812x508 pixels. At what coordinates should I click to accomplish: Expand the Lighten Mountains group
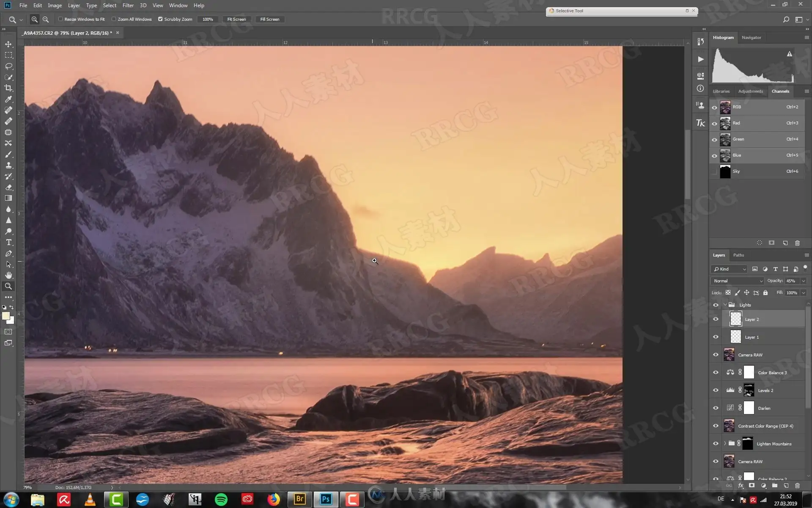(725, 444)
